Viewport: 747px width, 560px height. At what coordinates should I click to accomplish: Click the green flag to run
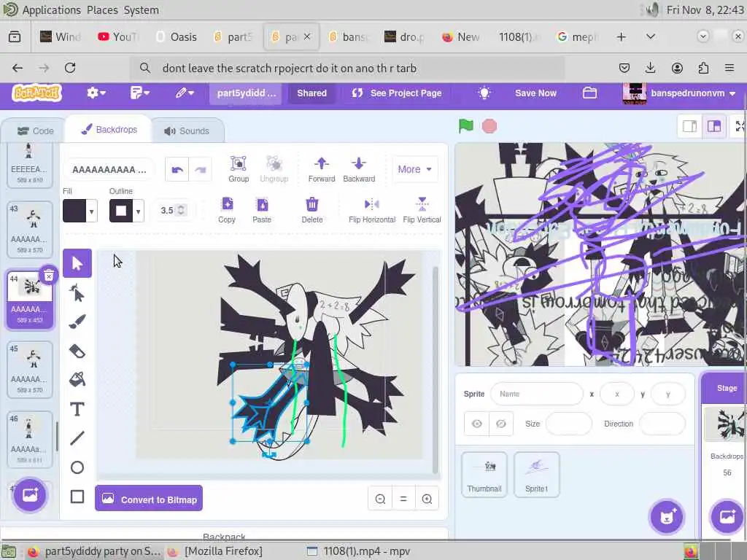(x=466, y=126)
